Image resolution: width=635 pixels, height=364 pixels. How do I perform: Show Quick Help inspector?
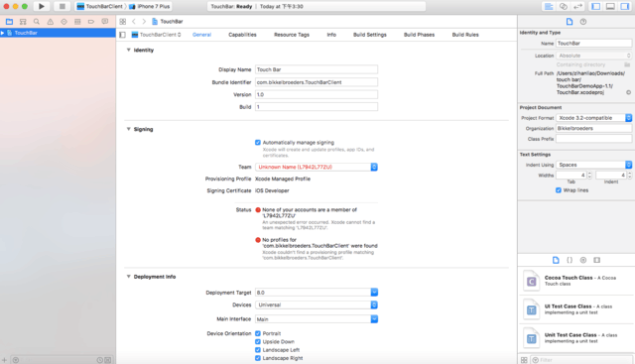point(583,22)
